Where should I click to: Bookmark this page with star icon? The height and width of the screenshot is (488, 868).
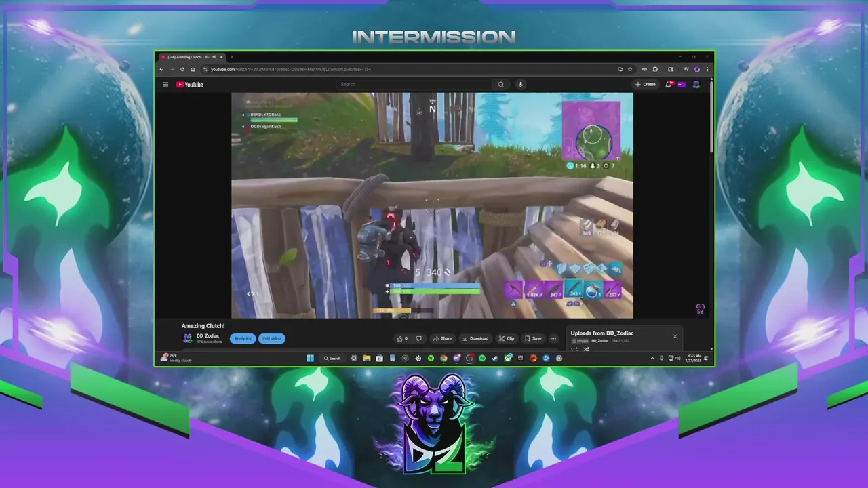(630, 69)
